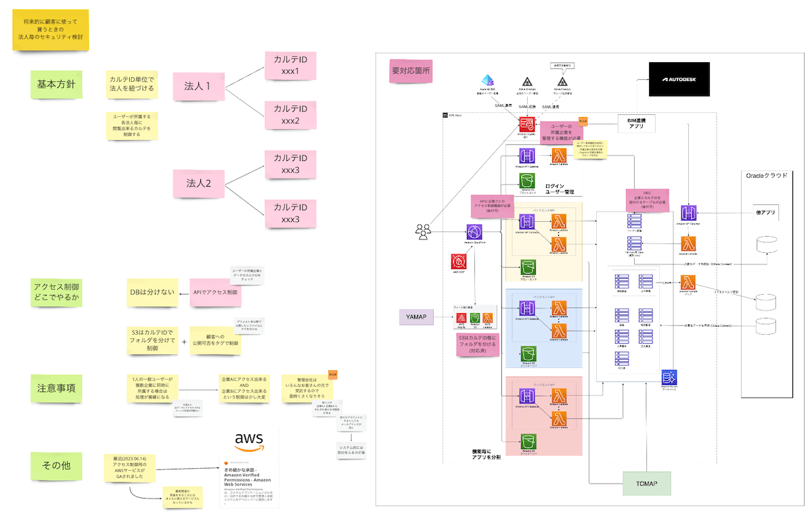Select the AWS Cloud group corner icon
This screenshot has height=512, width=812.
[x=445, y=116]
